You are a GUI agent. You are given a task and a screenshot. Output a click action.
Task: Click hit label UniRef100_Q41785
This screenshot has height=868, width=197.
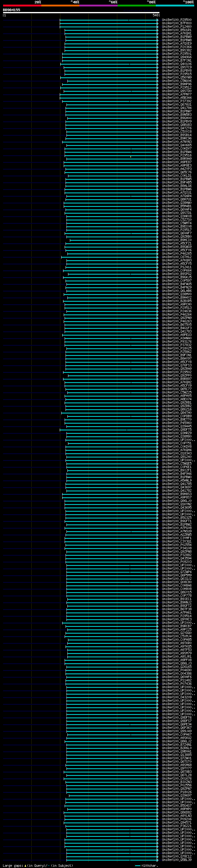[176, 484]
